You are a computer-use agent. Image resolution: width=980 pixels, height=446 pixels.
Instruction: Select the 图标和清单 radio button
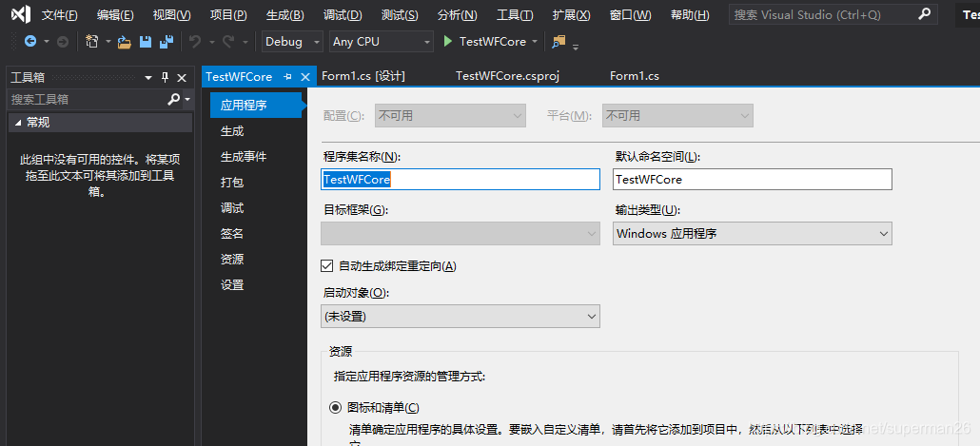pos(336,408)
